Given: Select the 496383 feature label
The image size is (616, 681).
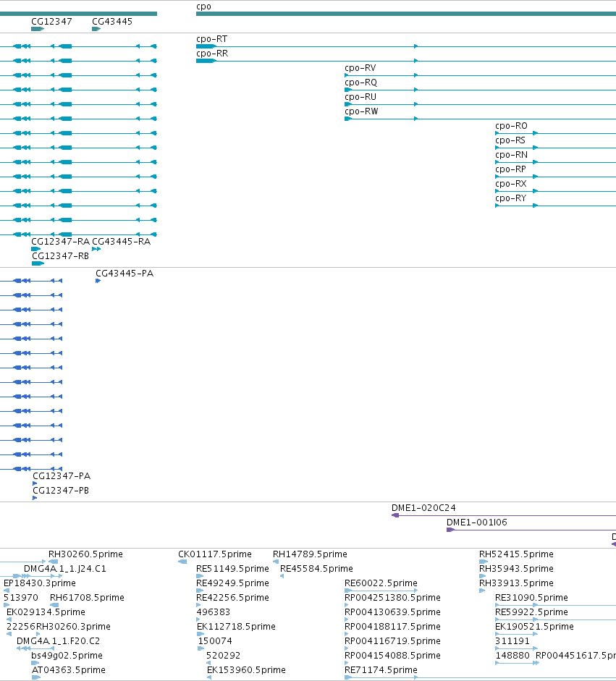Looking at the screenshot, I should tap(214, 612).
